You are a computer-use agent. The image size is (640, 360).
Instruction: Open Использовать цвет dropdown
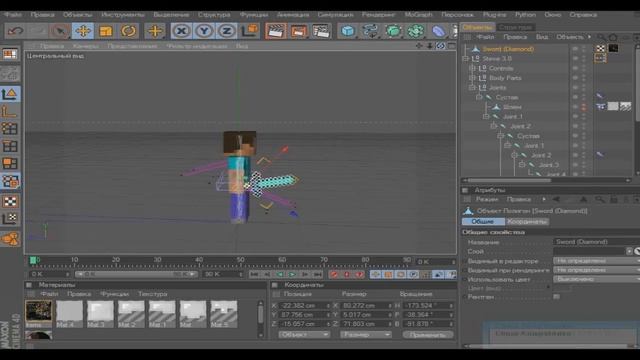596,279
